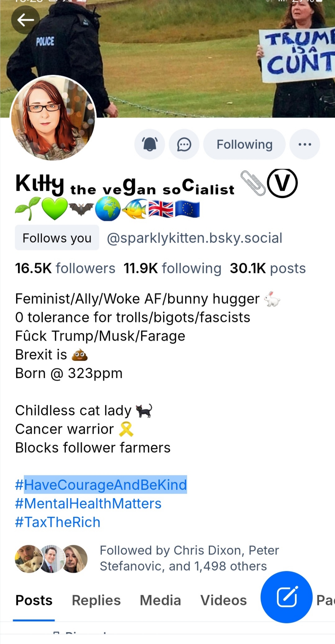Open the #MentalHealthMatters hashtag
Screen dimensions: 335x644
(88, 503)
